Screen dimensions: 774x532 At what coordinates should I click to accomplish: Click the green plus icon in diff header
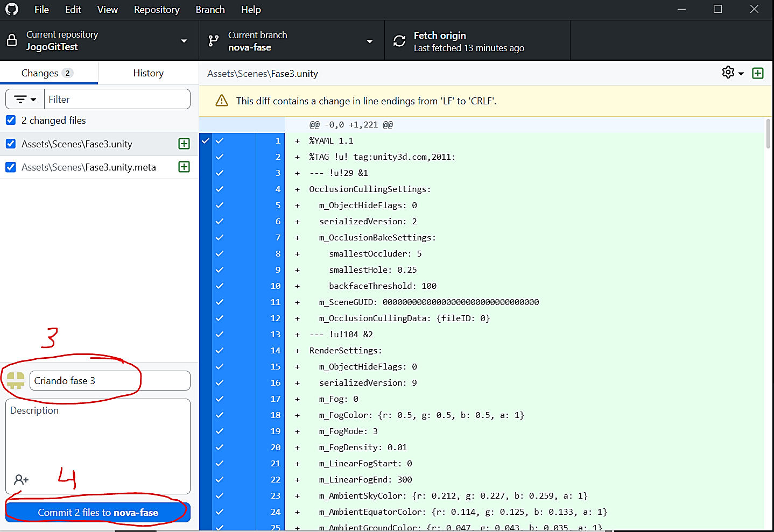[x=758, y=73]
